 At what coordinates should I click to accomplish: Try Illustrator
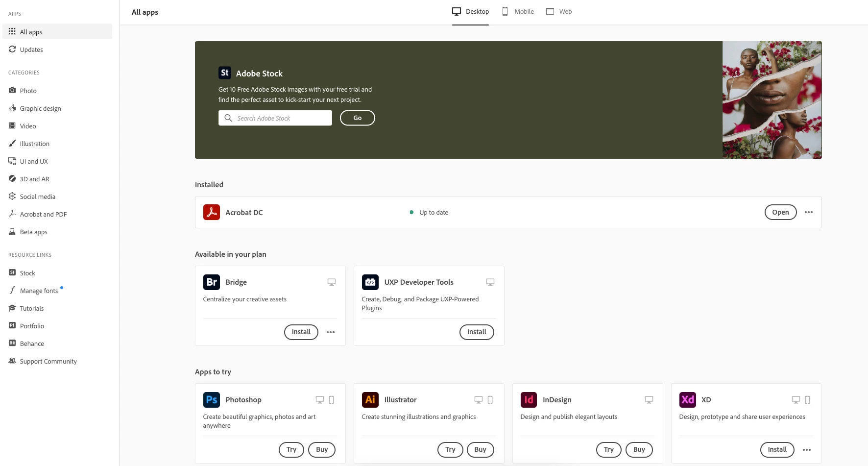click(x=450, y=450)
